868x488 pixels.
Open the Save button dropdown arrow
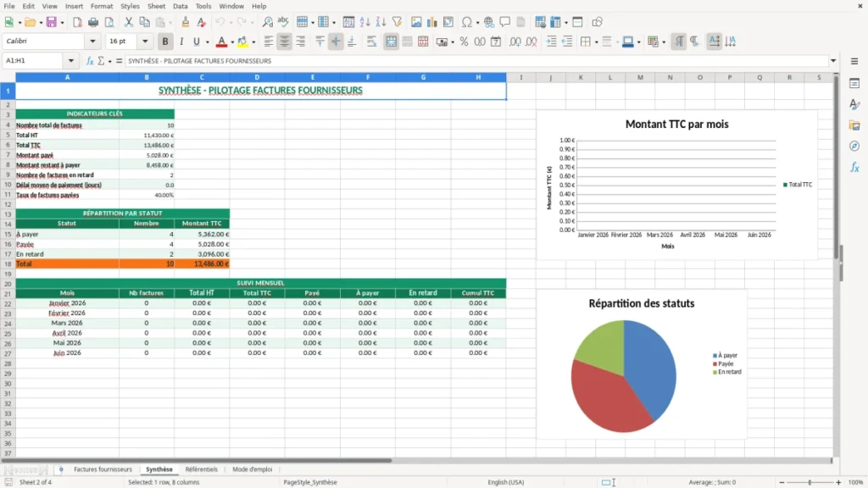(x=62, y=23)
